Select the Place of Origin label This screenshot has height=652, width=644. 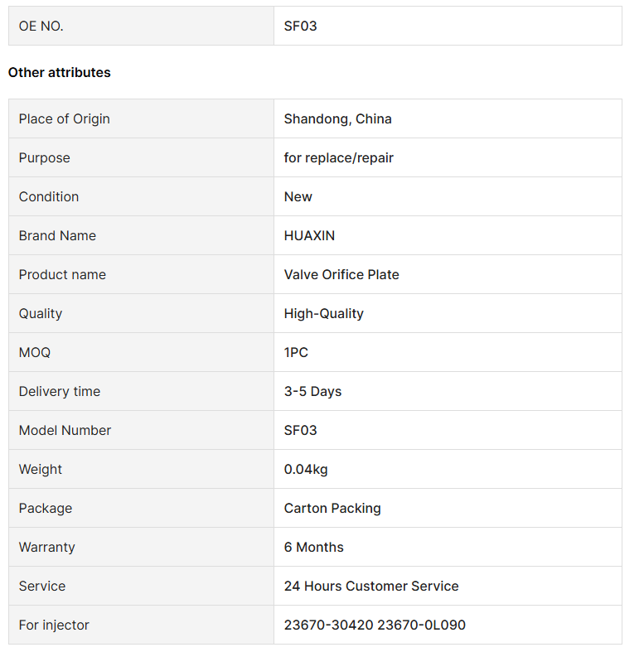(x=65, y=119)
